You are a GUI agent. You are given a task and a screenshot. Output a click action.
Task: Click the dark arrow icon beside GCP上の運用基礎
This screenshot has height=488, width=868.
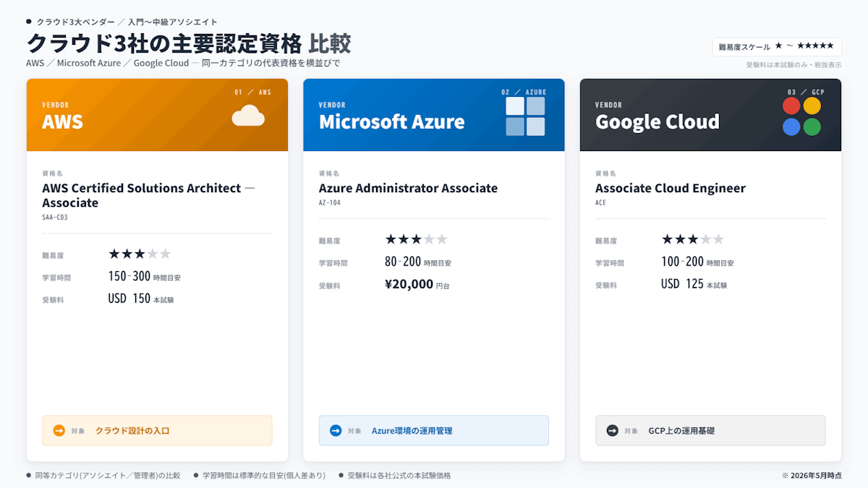613,431
